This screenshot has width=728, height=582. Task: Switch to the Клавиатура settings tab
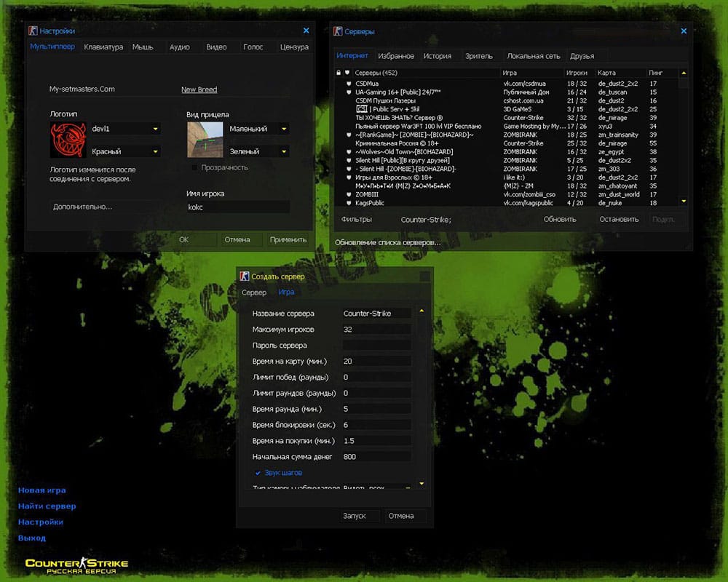point(103,47)
